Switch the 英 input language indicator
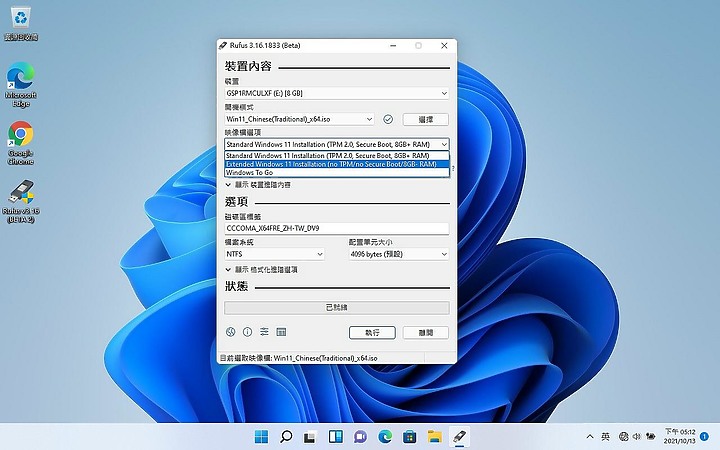 tap(606, 436)
